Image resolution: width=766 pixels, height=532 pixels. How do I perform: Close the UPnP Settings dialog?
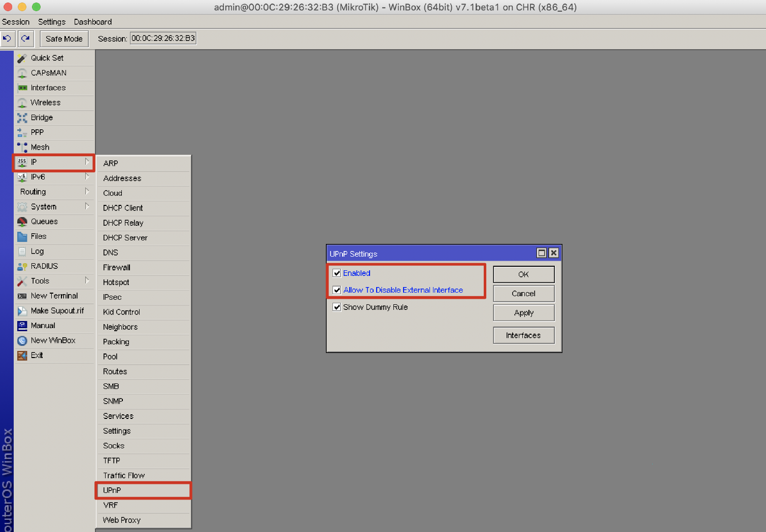pos(554,253)
